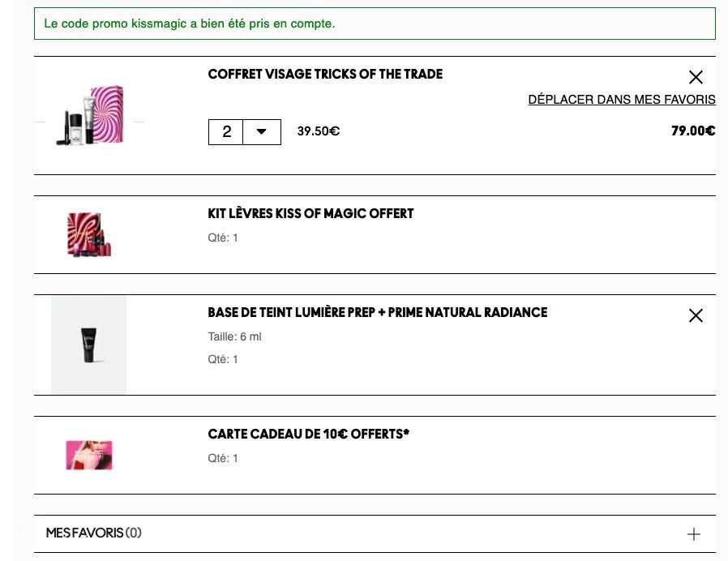Open the quantity dropdown arrow for the Coffret Visage set
The image size is (728, 561).
pos(262,132)
